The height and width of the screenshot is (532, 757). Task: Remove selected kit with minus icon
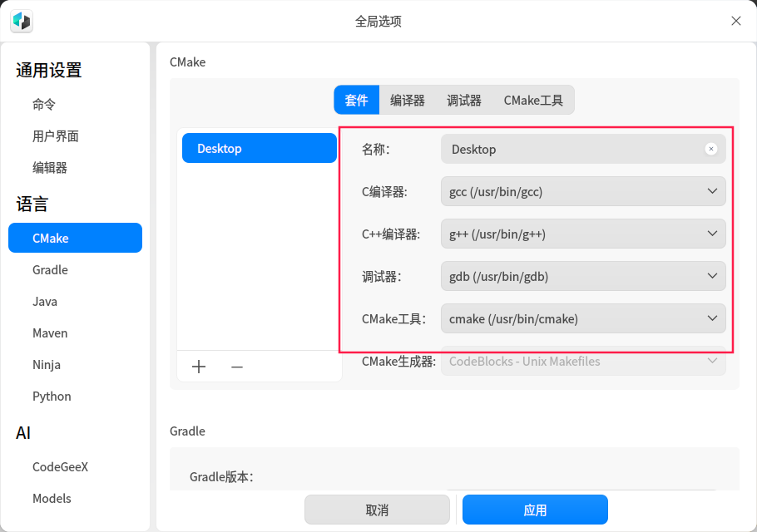[236, 367]
